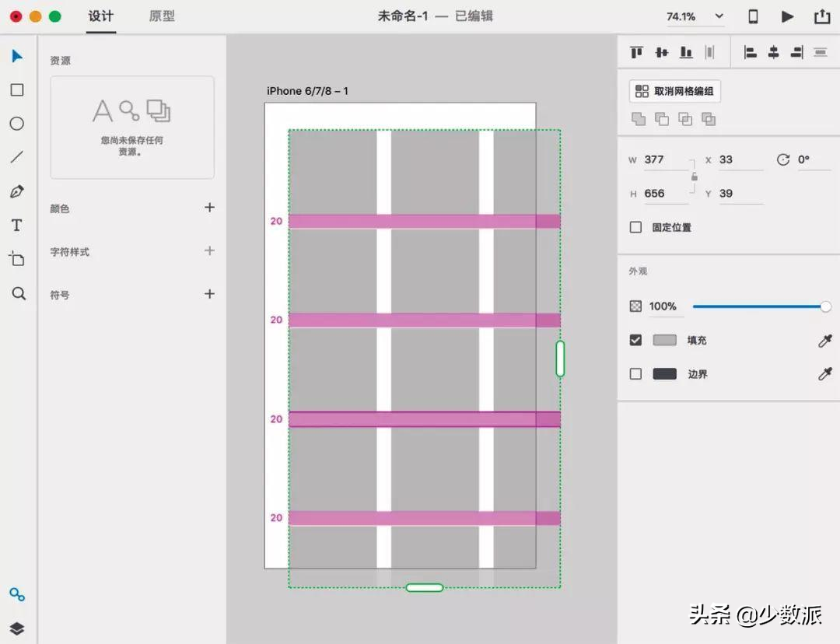The height and width of the screenshot is (644, 840).
Task: Apply the Intersect boolean operation
Action: (x=685, y=119)
